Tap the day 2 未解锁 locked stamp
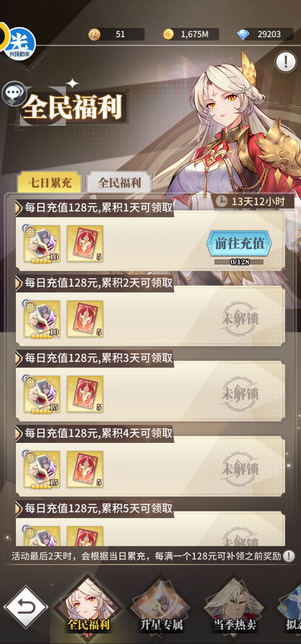 240,319
